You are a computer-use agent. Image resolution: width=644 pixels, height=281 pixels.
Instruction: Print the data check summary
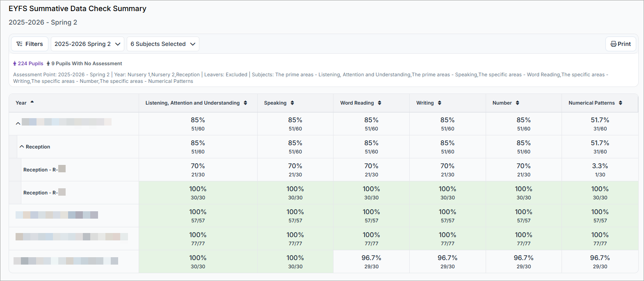[620, 44]
